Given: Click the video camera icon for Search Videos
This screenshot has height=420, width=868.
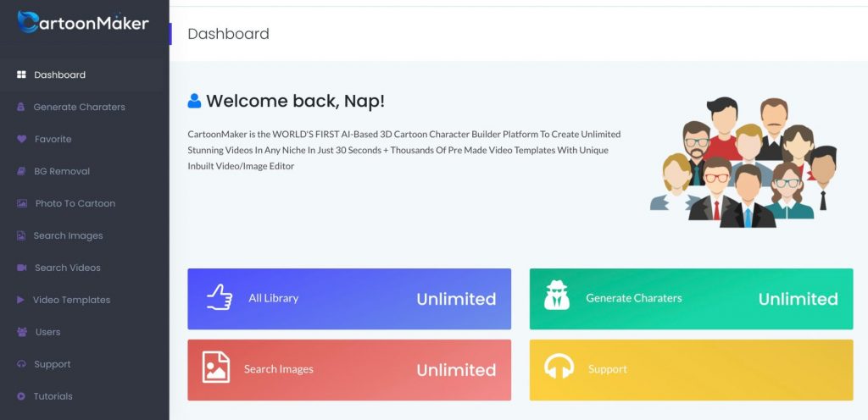Looking at the screenshot, I should (x=21, y=268).
